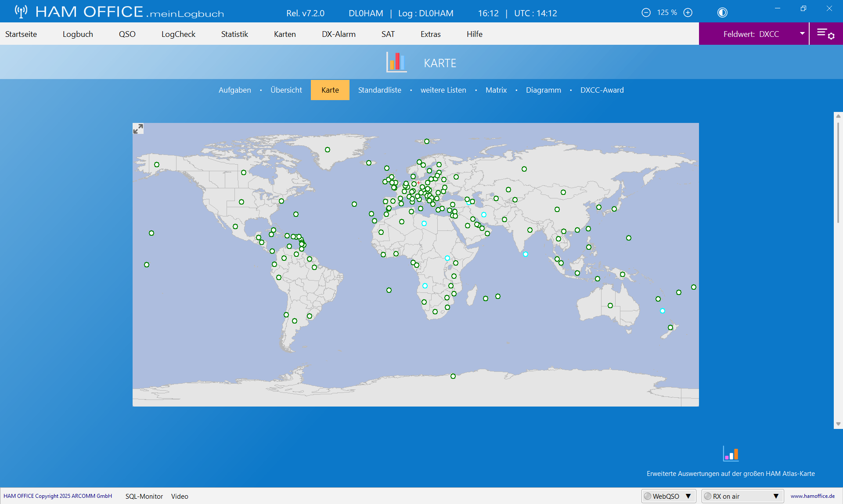Image resolution: width=843 pixels, height=504 pixels.
Task: Open HAM Atlas chart icon
Action: pos(731,454)
